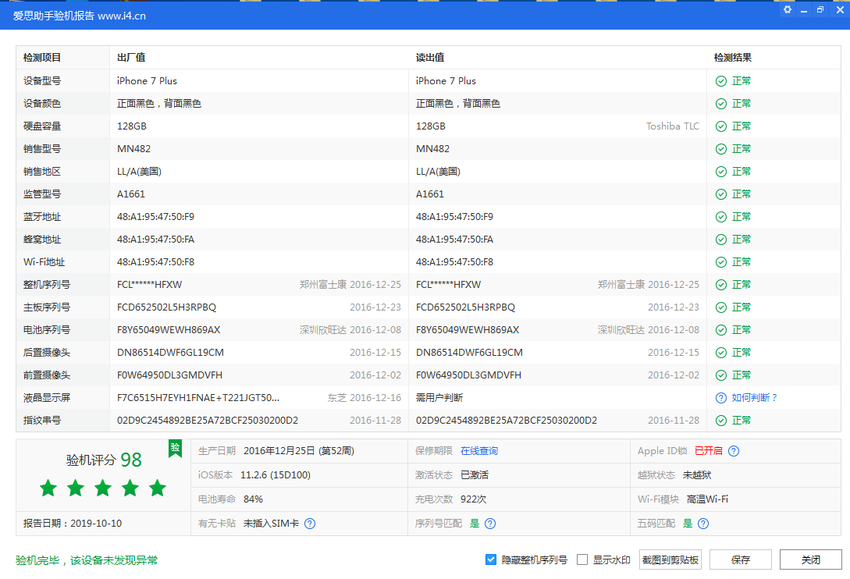
Task: Click the 检测项目 column header
Action: click(42, 58)
